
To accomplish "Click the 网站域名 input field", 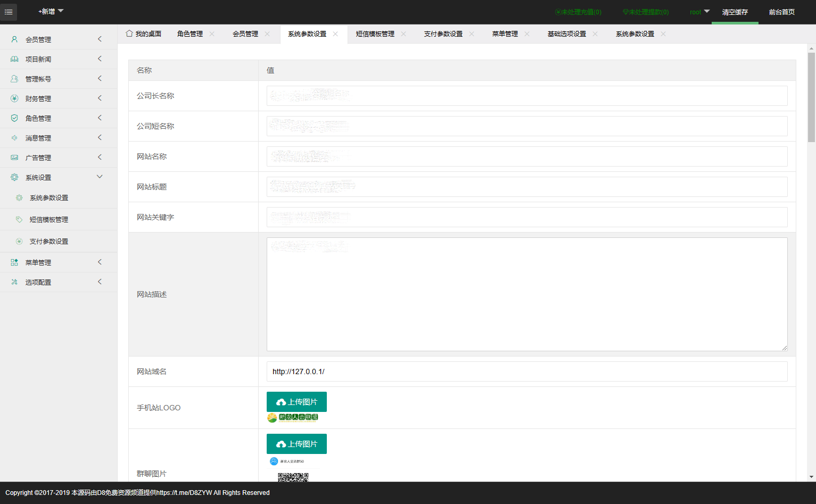I will pyautogui.click(x=527, y=371).
